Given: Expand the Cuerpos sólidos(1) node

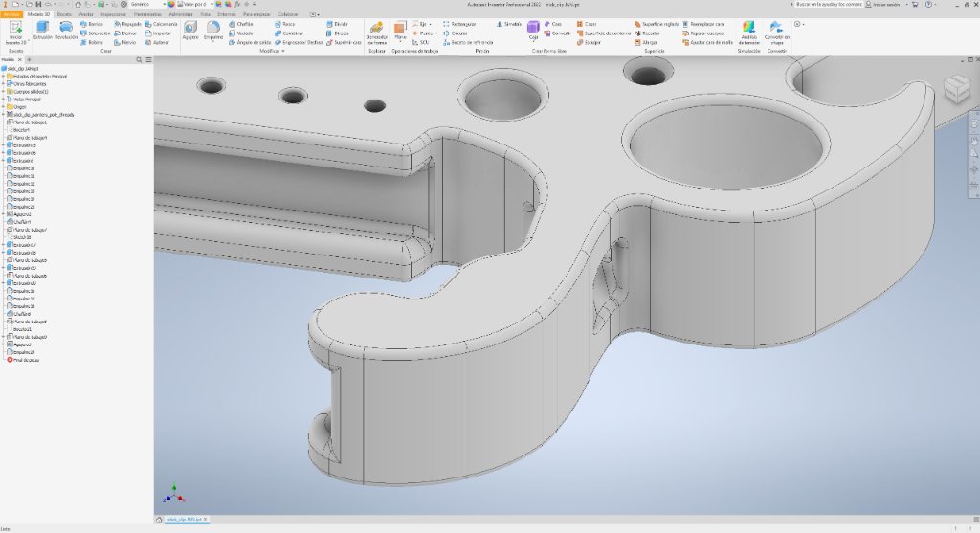Looking at the screenshot, I should pyautogui.click(x=3, y=91).
